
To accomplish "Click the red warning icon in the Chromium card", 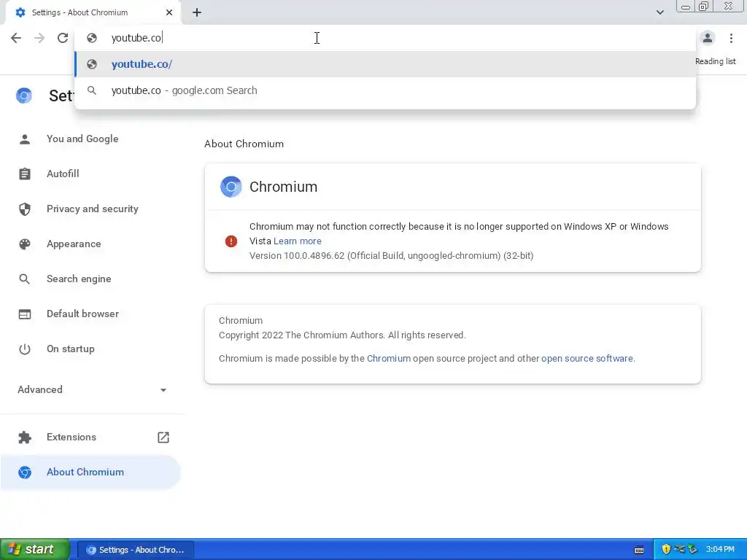I will click(x=231, y=241).
